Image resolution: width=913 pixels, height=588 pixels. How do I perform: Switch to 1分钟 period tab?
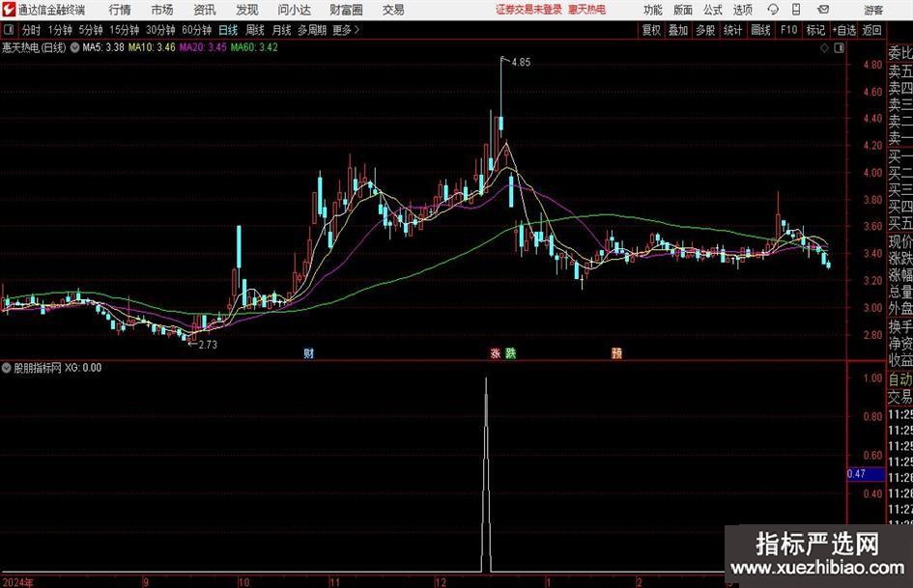pos(60,30)
